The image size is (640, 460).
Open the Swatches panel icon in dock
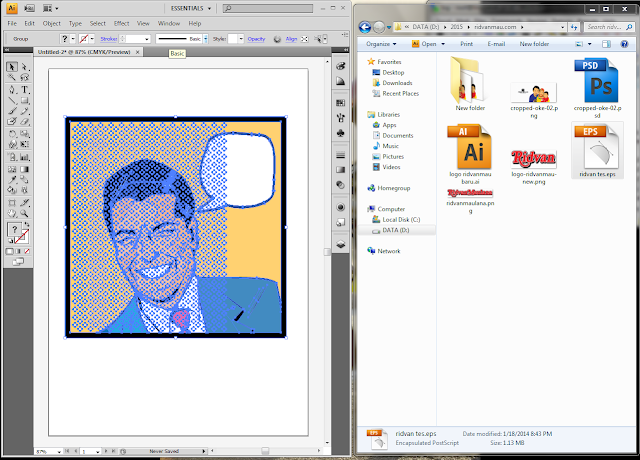coord(340,103)
